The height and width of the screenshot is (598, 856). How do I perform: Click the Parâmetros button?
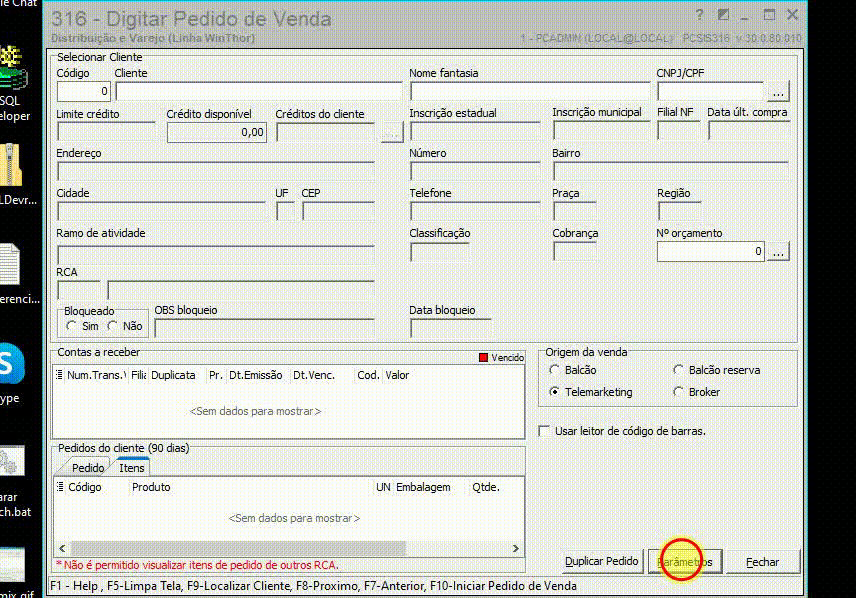pos(685,561)
